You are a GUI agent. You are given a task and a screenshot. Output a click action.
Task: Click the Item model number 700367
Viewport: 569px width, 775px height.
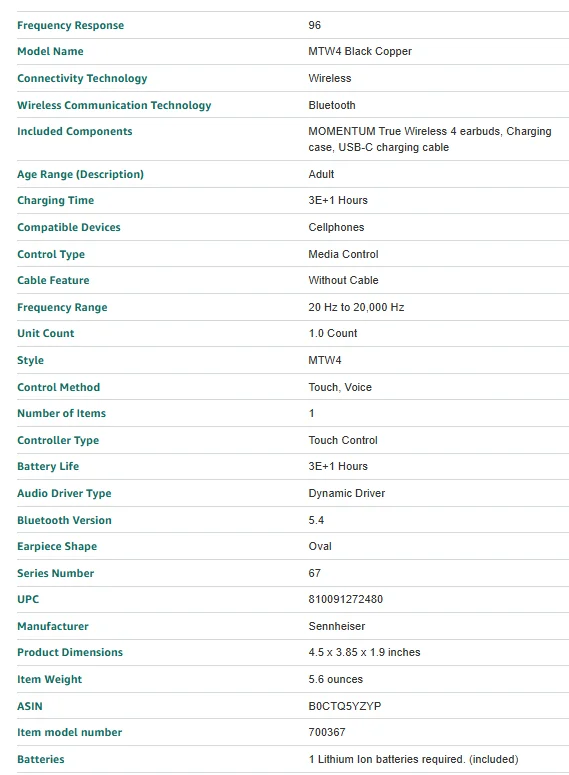coord(327,732)
